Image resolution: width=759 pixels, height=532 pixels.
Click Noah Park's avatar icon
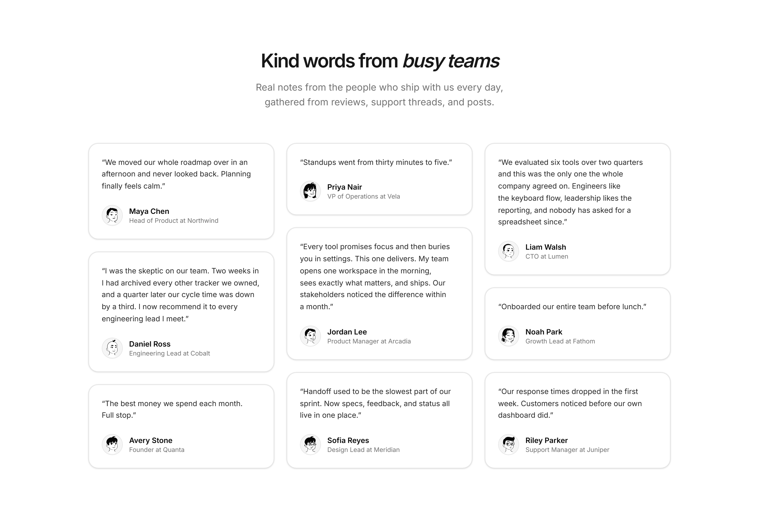tap(508, 336)
